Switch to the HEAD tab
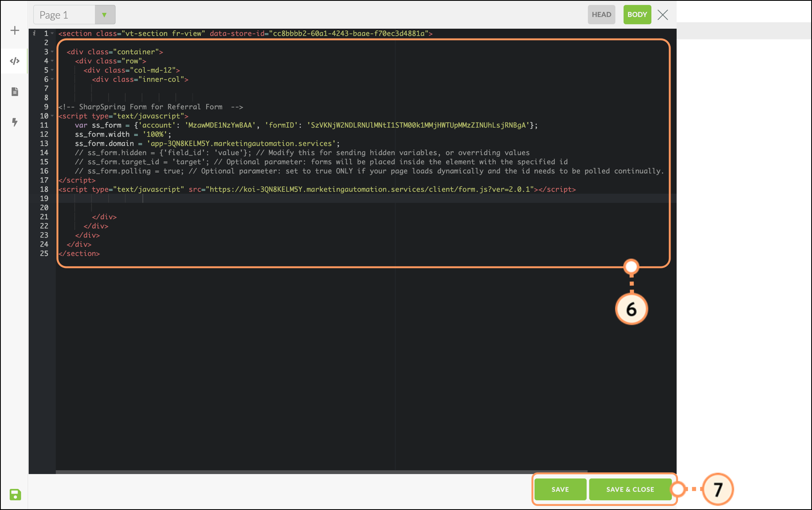 coord(601,15)
